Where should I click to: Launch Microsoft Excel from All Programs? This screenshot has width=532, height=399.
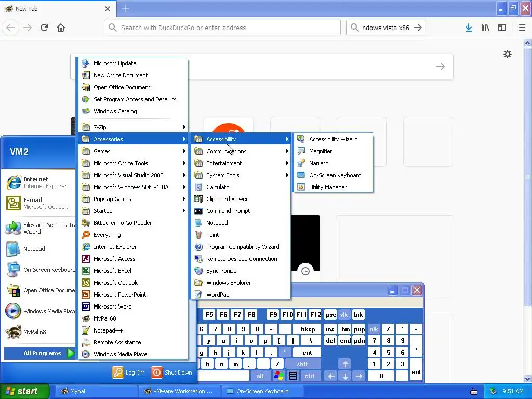click(x=133, y=271)
